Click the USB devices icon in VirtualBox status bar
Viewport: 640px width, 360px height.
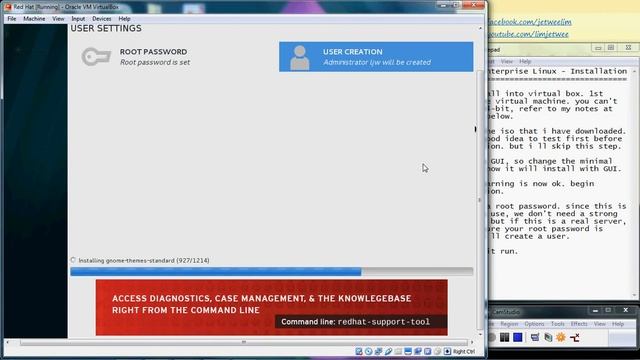tap(388, 351)
